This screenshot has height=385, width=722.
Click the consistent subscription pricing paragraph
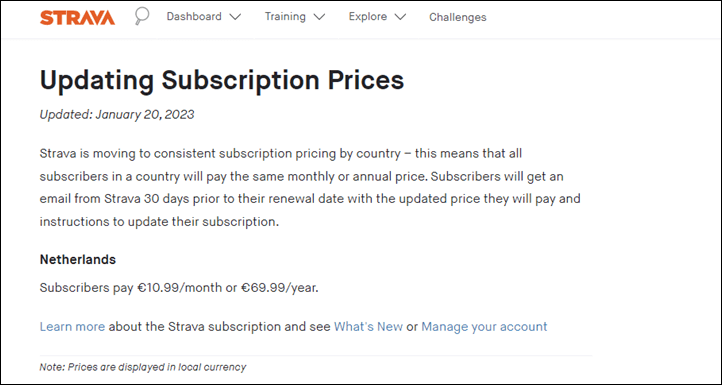pyautogui.click(x=310, y=187)
